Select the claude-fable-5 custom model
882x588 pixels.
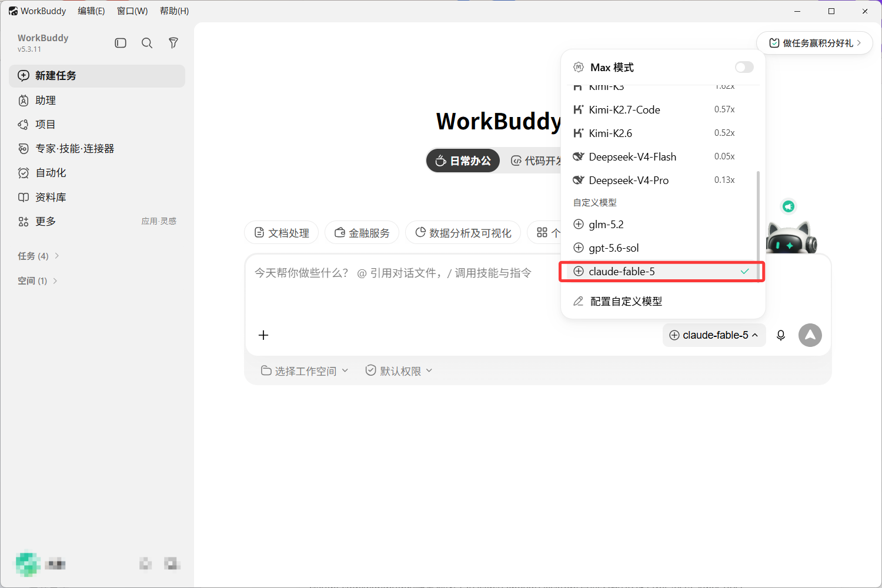[661, 272]
